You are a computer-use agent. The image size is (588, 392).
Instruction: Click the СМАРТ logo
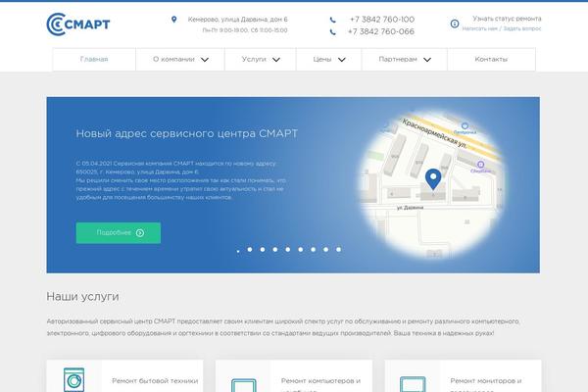78,24
